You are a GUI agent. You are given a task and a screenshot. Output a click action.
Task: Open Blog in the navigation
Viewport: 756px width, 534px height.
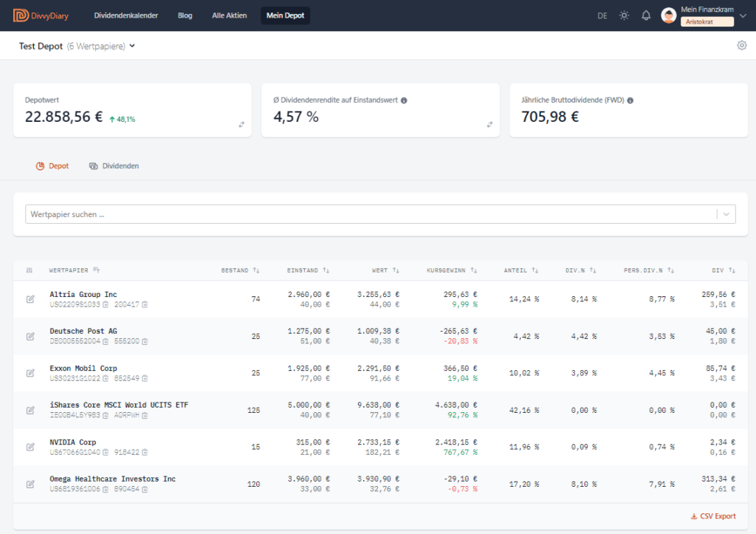click(185, 16)
